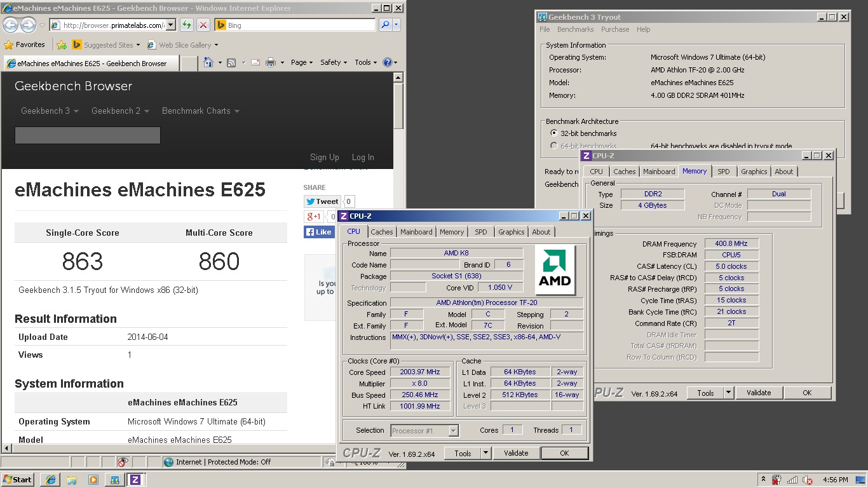Open front CPU-Z Tools dropdown arrow
Image resolution: width=868 pixels, height=488 pixels.
coord(485,453)
